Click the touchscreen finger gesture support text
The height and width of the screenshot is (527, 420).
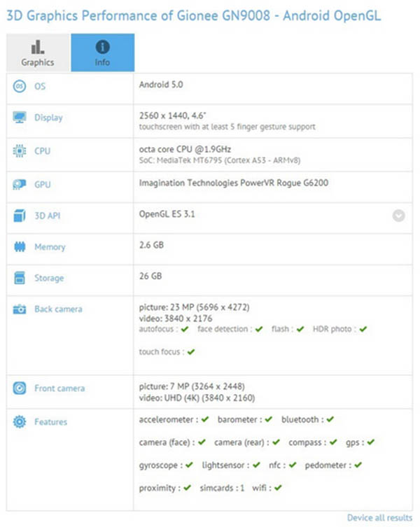point(227,127)
